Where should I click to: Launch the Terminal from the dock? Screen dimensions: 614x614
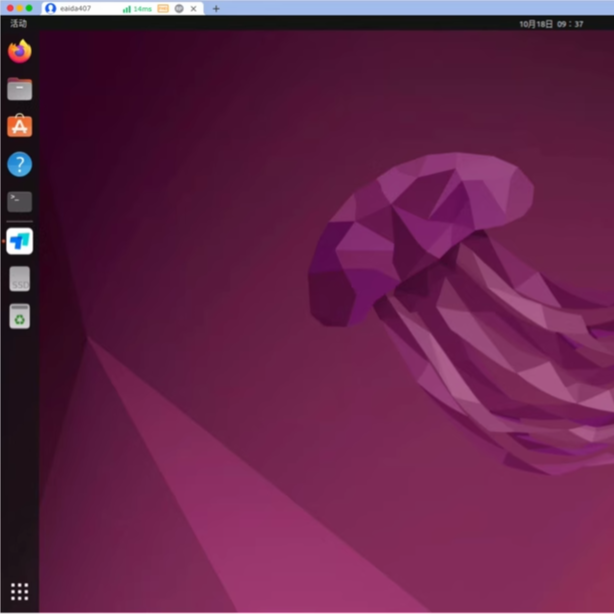(20, 202)
